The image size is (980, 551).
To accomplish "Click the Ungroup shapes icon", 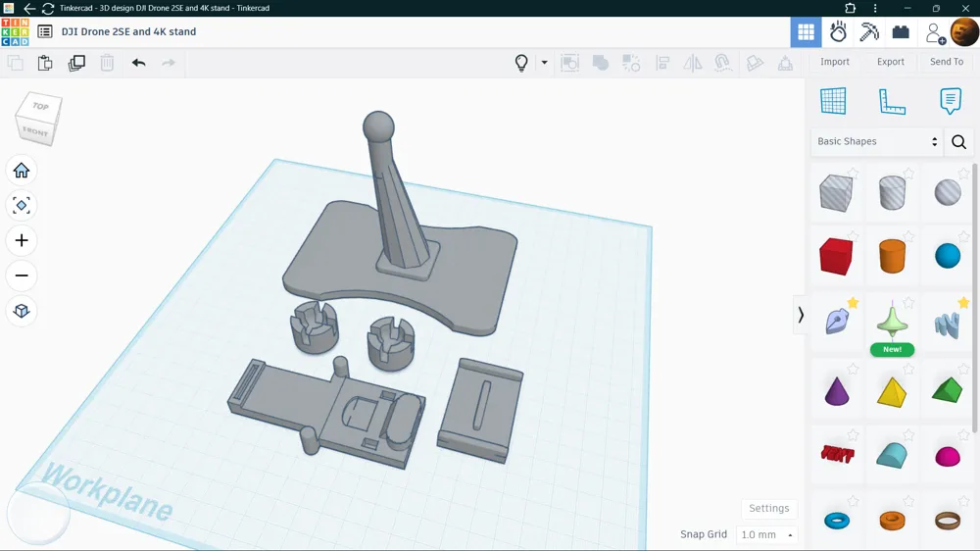I will (631, 63).
